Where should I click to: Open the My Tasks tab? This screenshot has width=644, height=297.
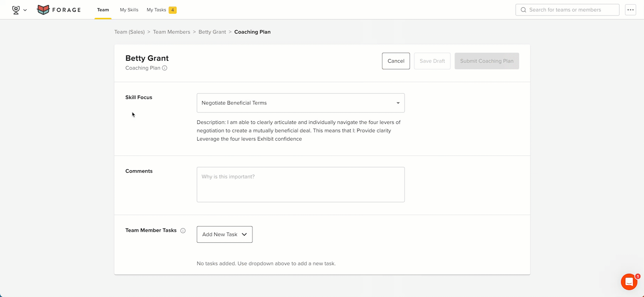pyautogui.click(x=156, y=10)
